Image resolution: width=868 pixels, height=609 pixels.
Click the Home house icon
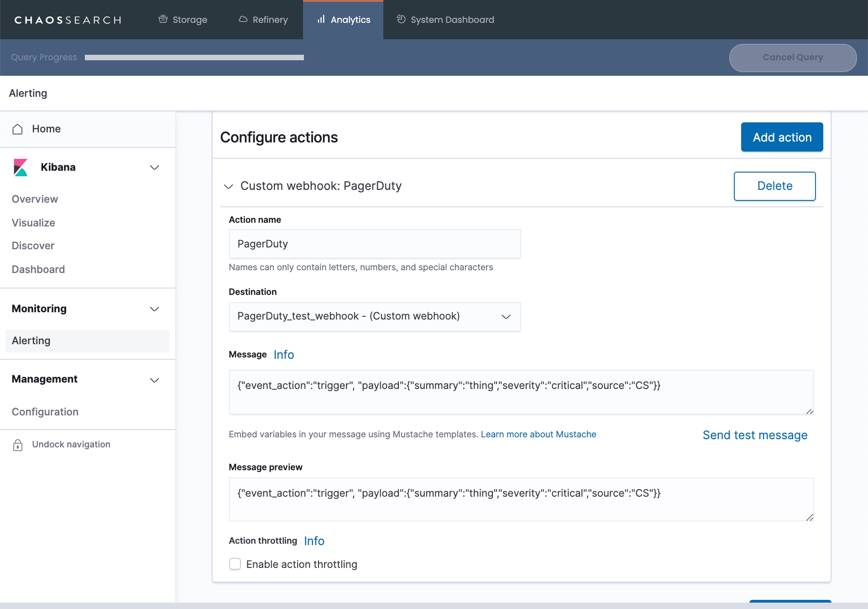tap(17, 129)
